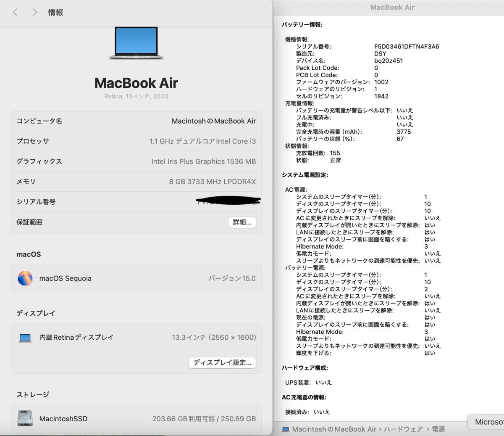Click the AC充電器の情報 heading

point(304,397)
